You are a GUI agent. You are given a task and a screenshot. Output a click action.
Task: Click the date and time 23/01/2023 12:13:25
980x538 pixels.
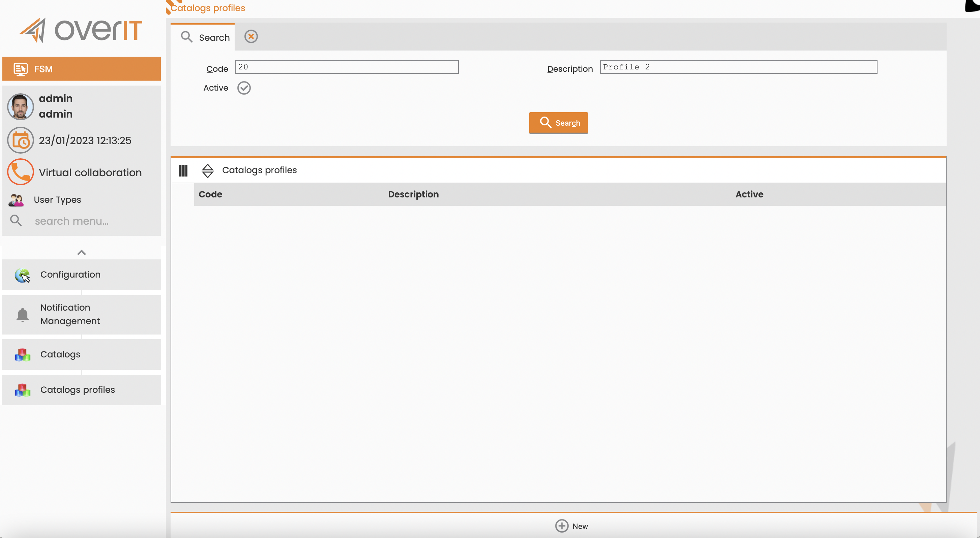coord(85,141)
